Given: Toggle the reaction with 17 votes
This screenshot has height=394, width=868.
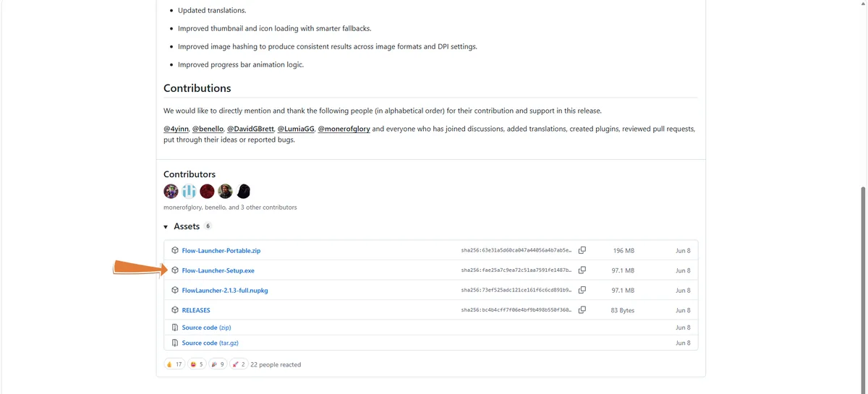Looking at the screenshot, I should point(174,364).
